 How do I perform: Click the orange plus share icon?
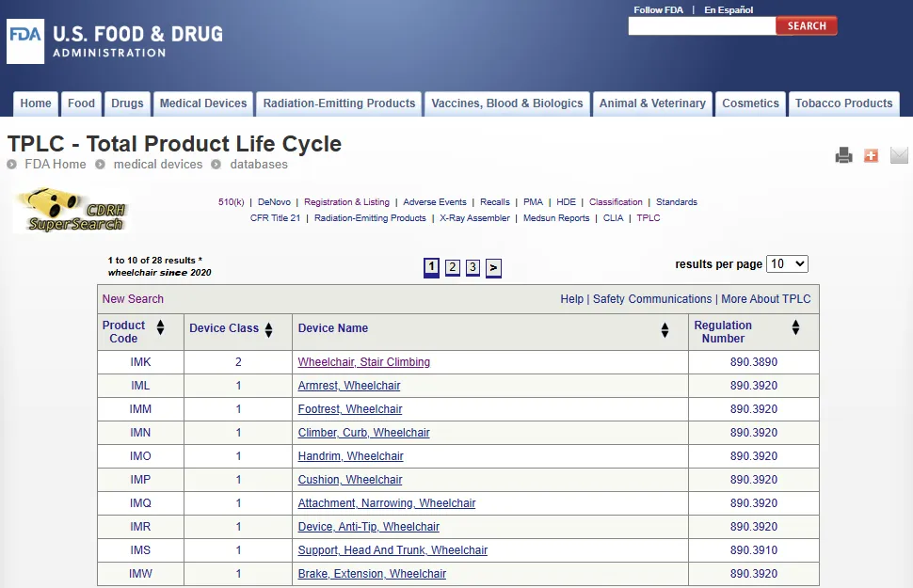coord(871,155)
